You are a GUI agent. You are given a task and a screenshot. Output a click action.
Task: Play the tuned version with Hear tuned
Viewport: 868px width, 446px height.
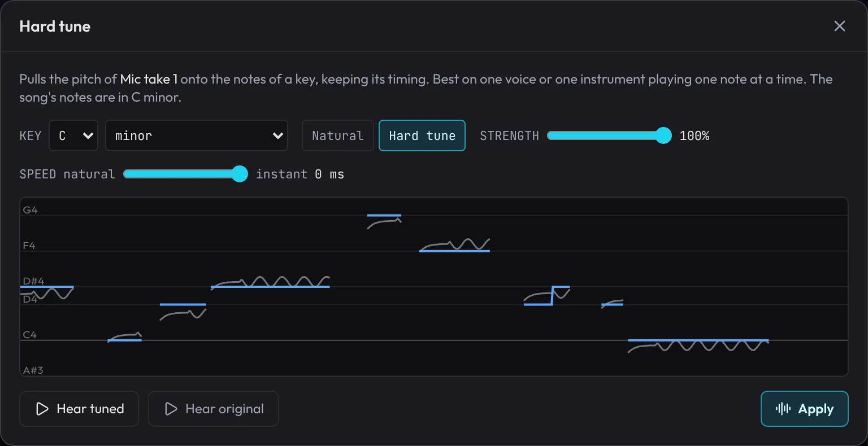(x=79, y=409)
